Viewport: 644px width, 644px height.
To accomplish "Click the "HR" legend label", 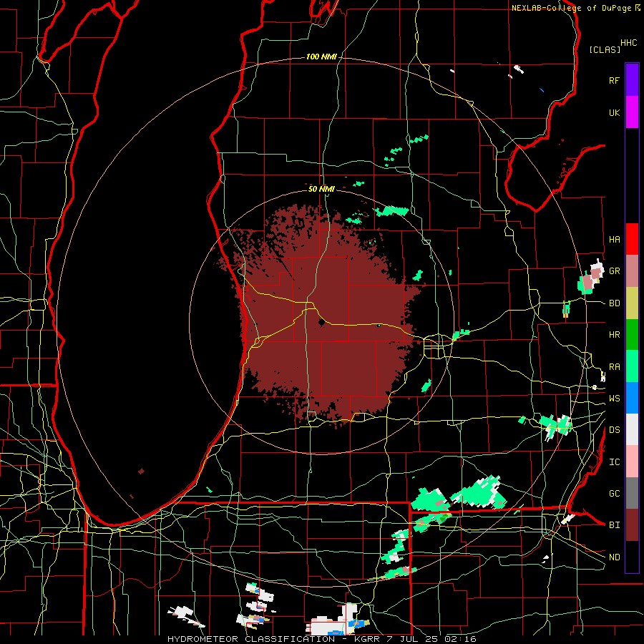I will coord(614,335).
